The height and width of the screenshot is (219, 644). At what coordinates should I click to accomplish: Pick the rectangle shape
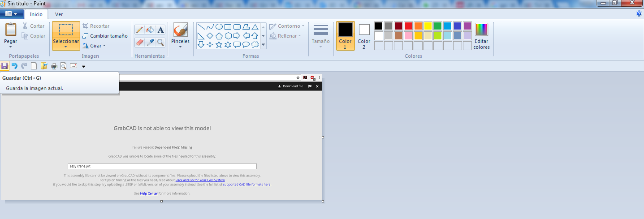(x=228, y=27)
